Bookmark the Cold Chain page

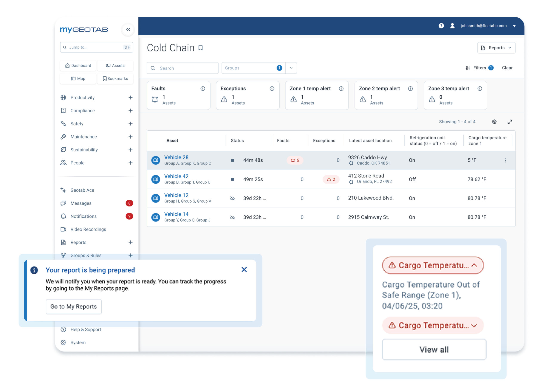pyautogui.click(x=201, y=48)
